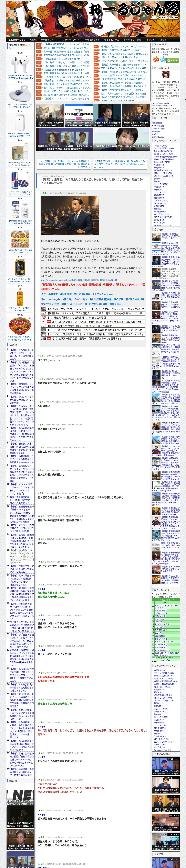Select the 5ch公式アンテナ menu tab
Viewport: 186px width, 868px height.
coord(17,40)
